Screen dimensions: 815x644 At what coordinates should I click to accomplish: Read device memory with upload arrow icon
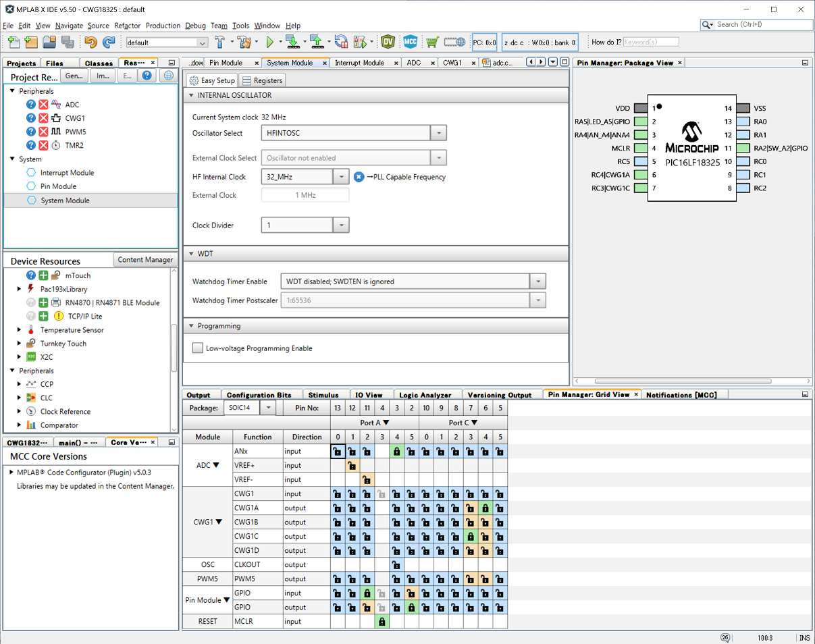coord(316,42)
